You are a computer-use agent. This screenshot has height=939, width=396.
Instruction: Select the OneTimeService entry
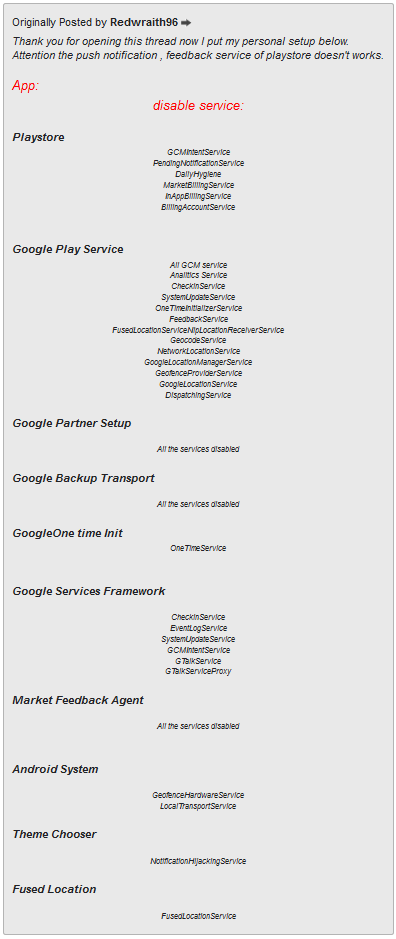click(x=198, y=548)
